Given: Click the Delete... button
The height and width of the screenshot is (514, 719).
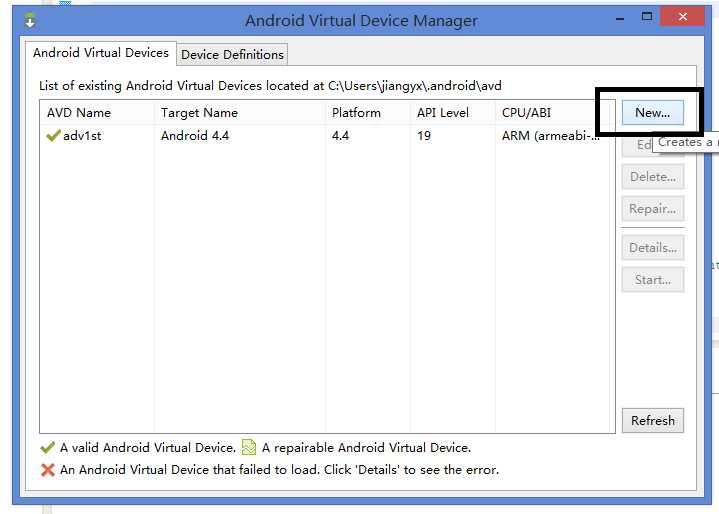Looking at the screenshot, I should coord(653,177).
